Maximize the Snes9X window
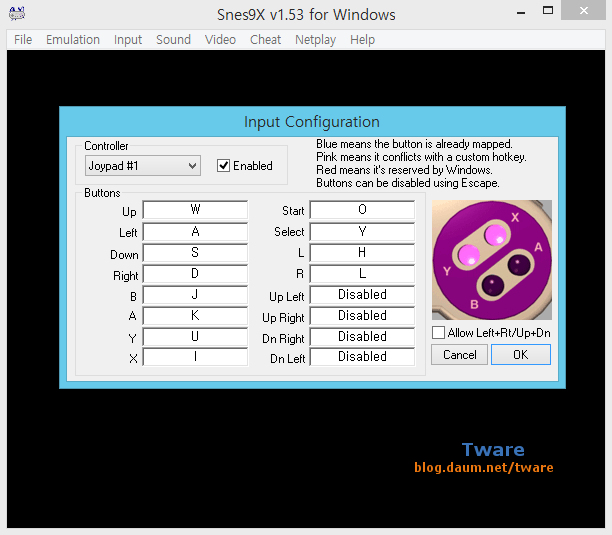 click(548, 11)
